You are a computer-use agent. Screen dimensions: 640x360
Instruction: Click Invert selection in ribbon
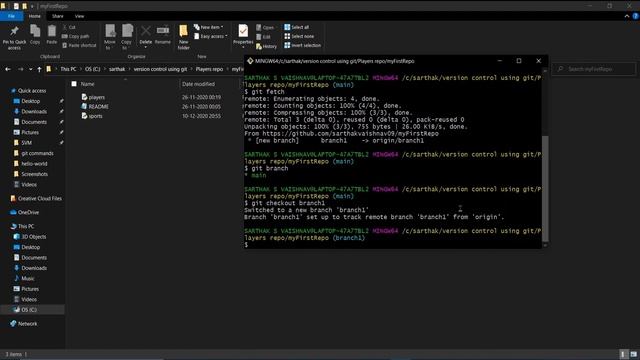pos(302,45)
